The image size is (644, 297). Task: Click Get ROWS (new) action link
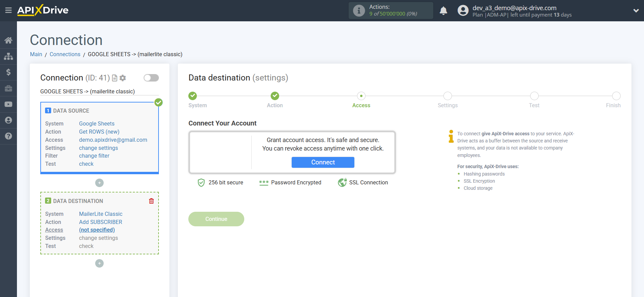[99, 132]
